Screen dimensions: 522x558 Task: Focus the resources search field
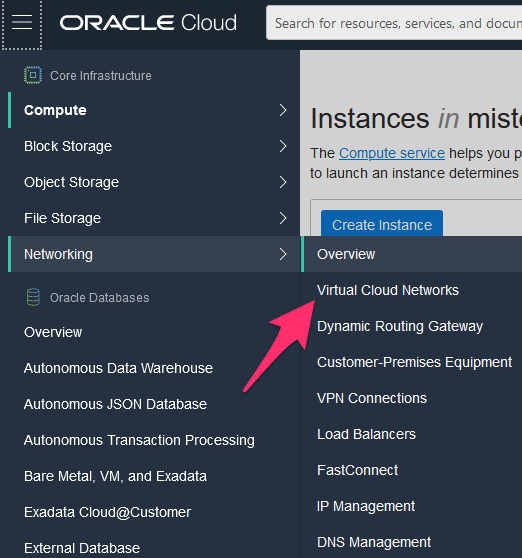coord(394,23)
